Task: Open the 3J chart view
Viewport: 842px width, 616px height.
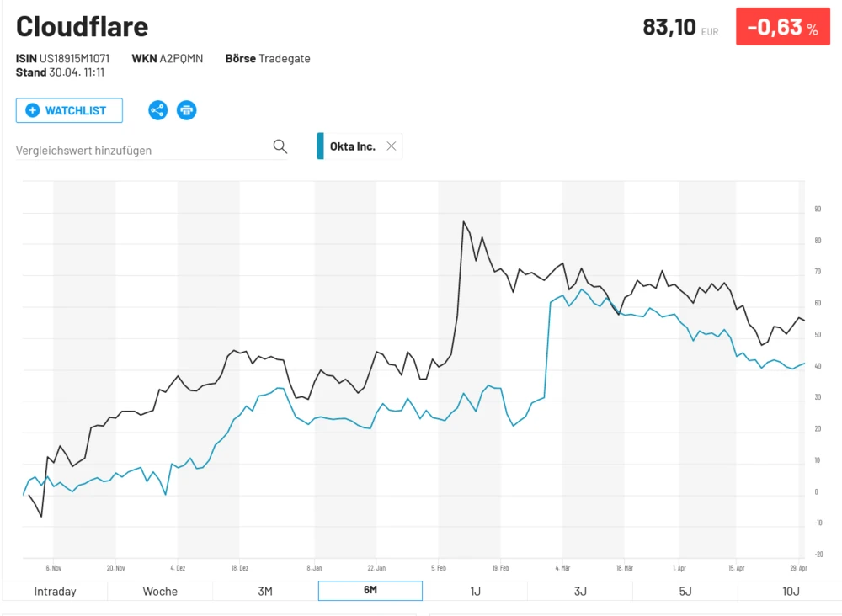Action: pyautogui.click(x=579, y=591)
